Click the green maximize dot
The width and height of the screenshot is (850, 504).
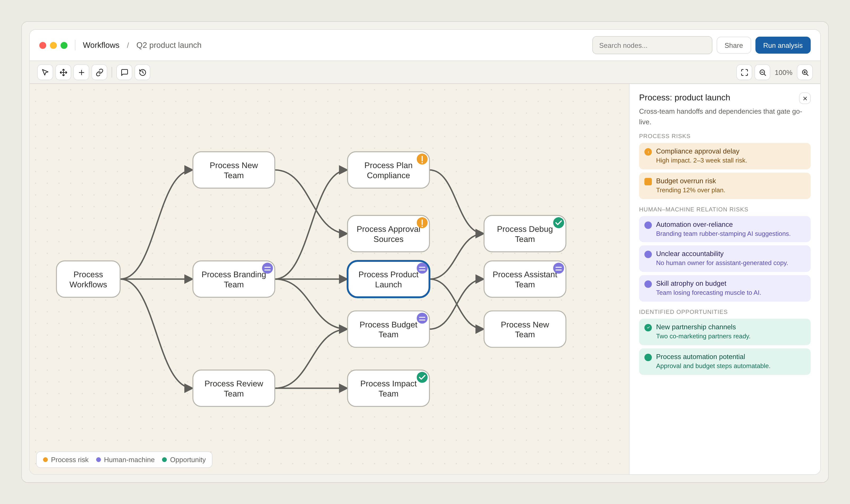(64, 45)
